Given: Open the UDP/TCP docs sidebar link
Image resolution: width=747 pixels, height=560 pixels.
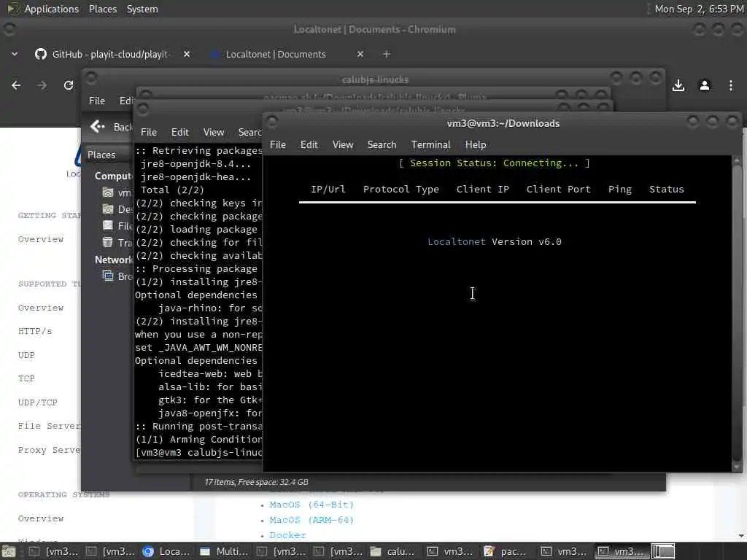Looking at the screenshot, I should coord(38,402).
